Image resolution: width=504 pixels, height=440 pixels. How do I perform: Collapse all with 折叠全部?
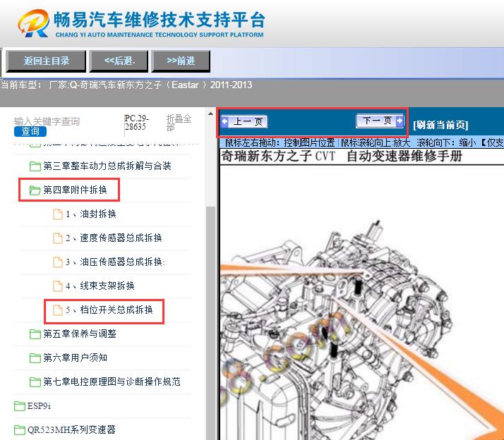(179, 123)
